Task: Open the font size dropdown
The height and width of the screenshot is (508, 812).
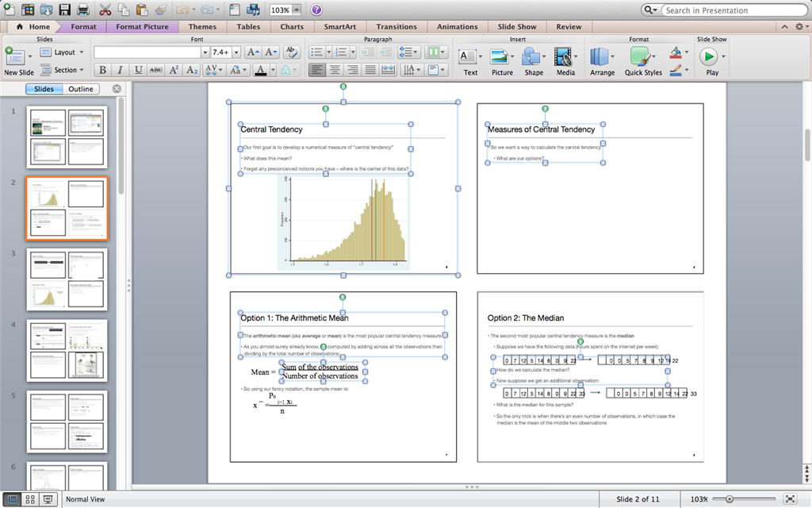Action: 235,52
